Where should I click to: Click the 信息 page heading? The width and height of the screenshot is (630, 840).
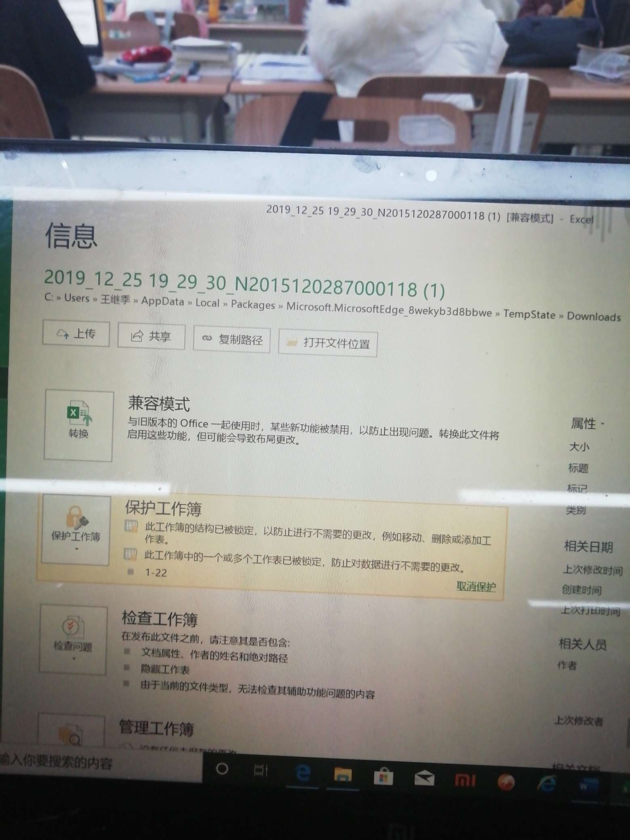[71, 236]
